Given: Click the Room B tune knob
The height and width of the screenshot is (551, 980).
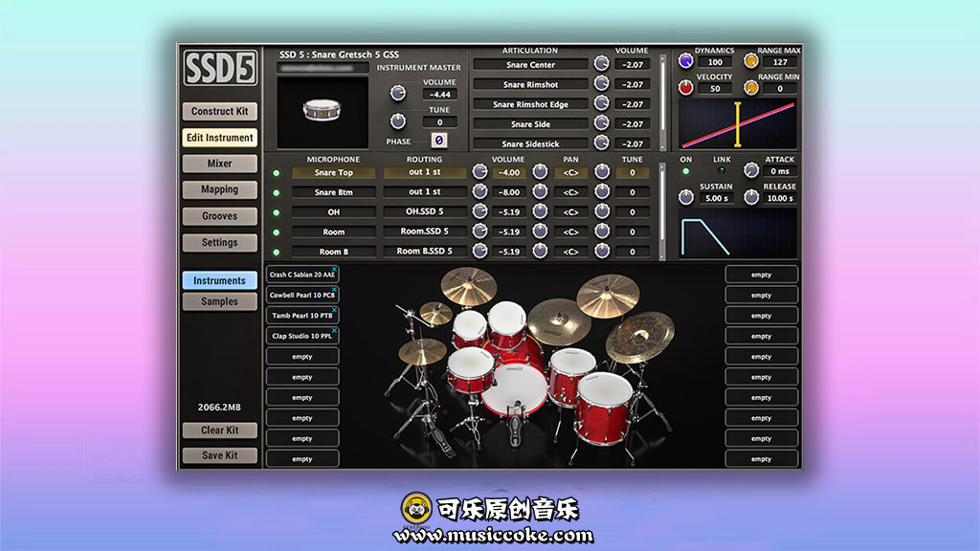Looking at the screenshot, I should pyautogui.click(x=602, y=252).
